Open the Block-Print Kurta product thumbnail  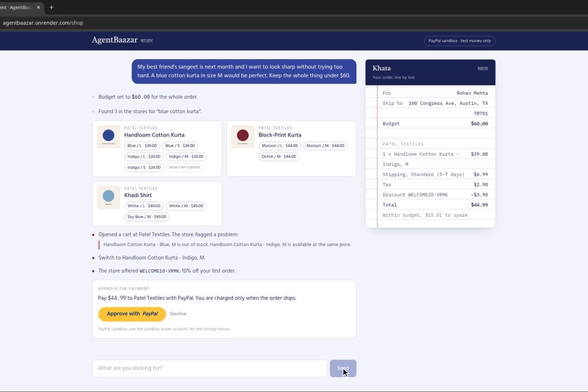[243, 137]
